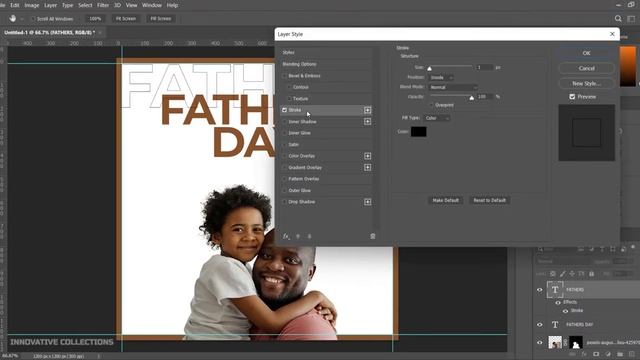
Task: Uncheck the Preview checkbox
Action: point(572,97)
